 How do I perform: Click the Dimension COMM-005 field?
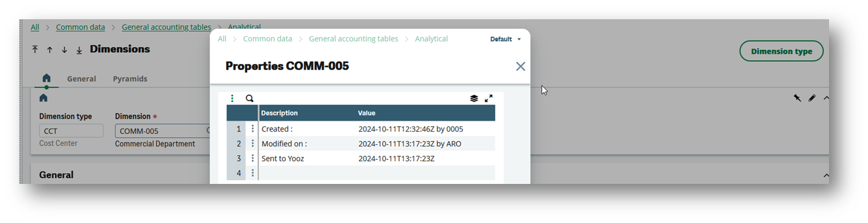[x=163, y=130]
